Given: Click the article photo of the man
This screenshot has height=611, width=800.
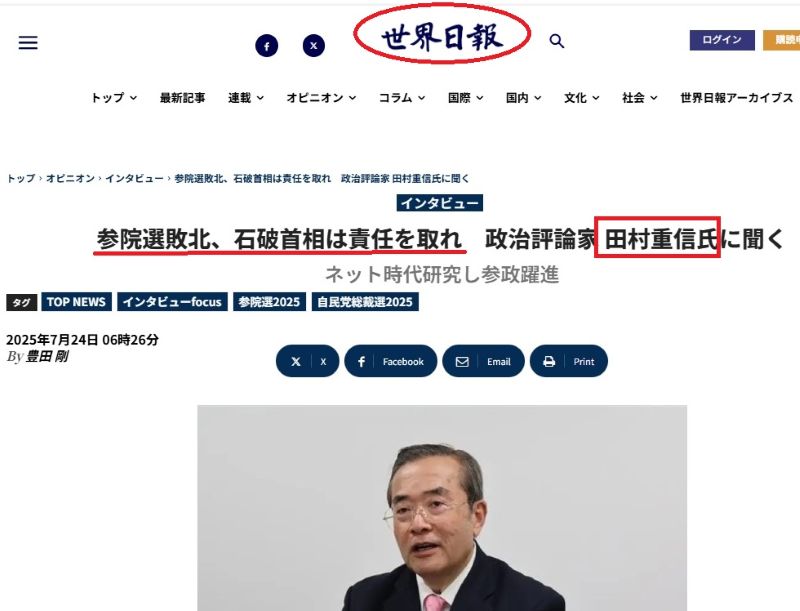Looking at the screenshot, I should click(442, 508).
